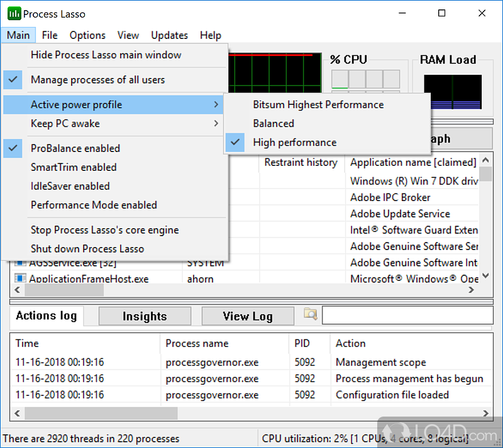The image size is (503, 448).
Task: Uncheck Manage processes of all users
Action: [x=97, y=80]
